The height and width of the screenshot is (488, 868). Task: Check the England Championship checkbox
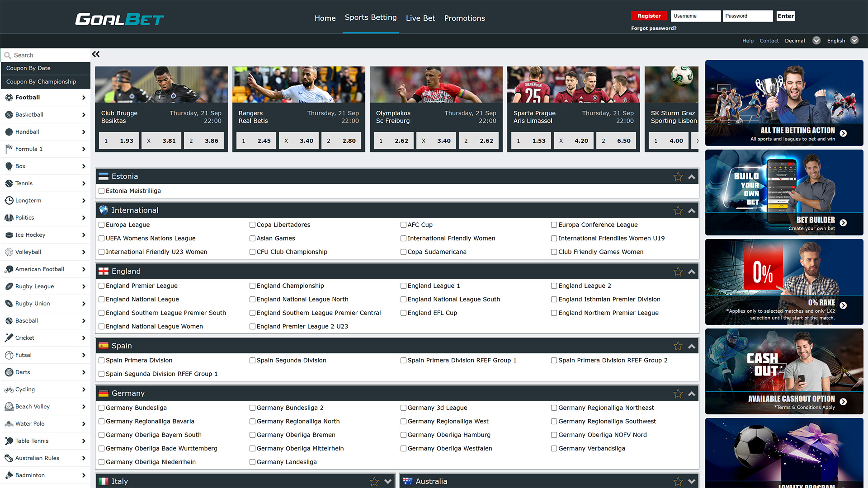(x=253, y=286)
